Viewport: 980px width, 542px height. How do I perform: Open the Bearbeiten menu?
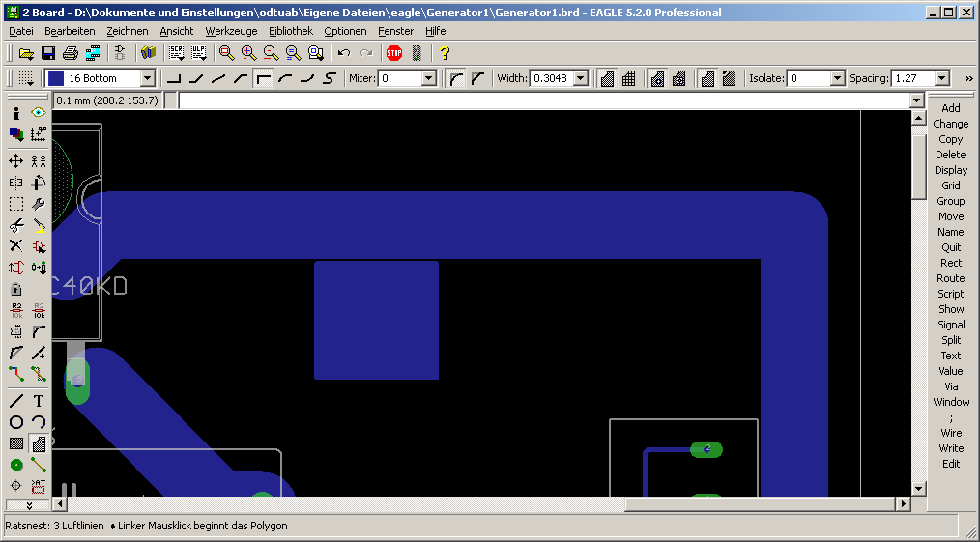tap(70, 31)
